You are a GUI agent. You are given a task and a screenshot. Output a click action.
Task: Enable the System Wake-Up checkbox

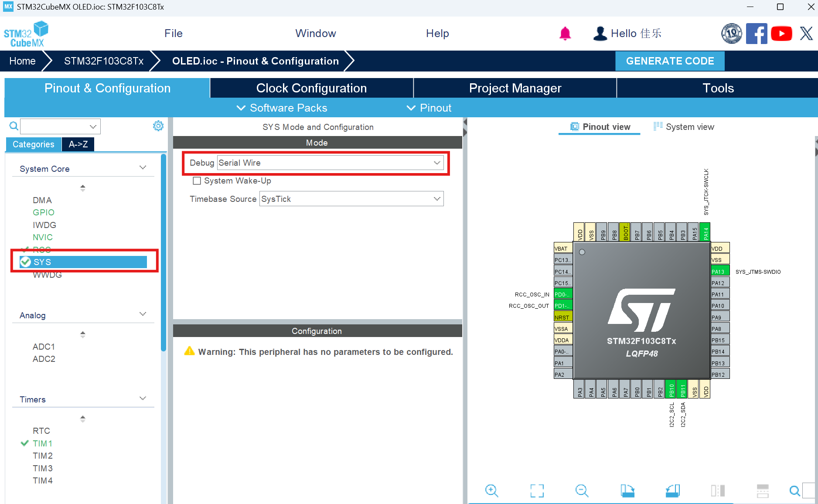197,180
